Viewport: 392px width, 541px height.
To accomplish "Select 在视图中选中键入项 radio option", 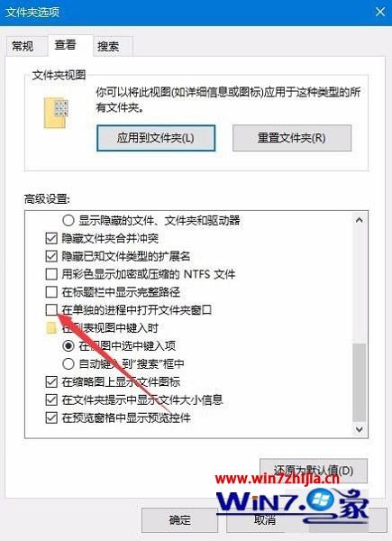I will [68, 345].
